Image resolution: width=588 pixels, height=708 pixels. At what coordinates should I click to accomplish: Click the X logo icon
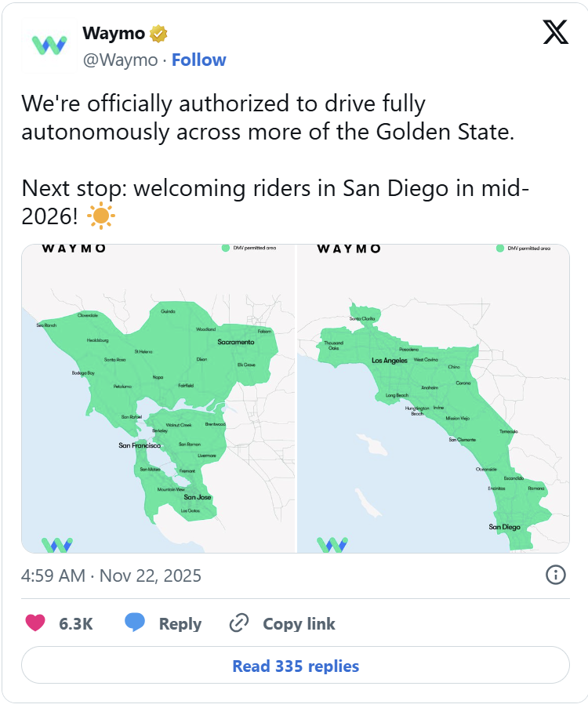(556, 31)
